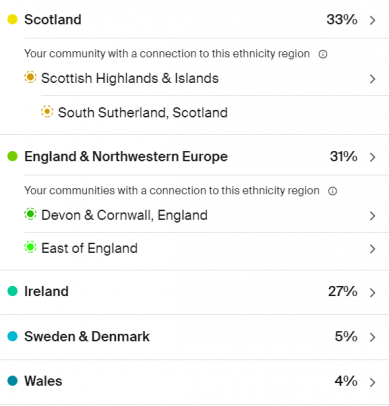This screenshot has height=406, width=389.
Task: Open Devon & Cornwall chevron arrow
Action: 372,216
